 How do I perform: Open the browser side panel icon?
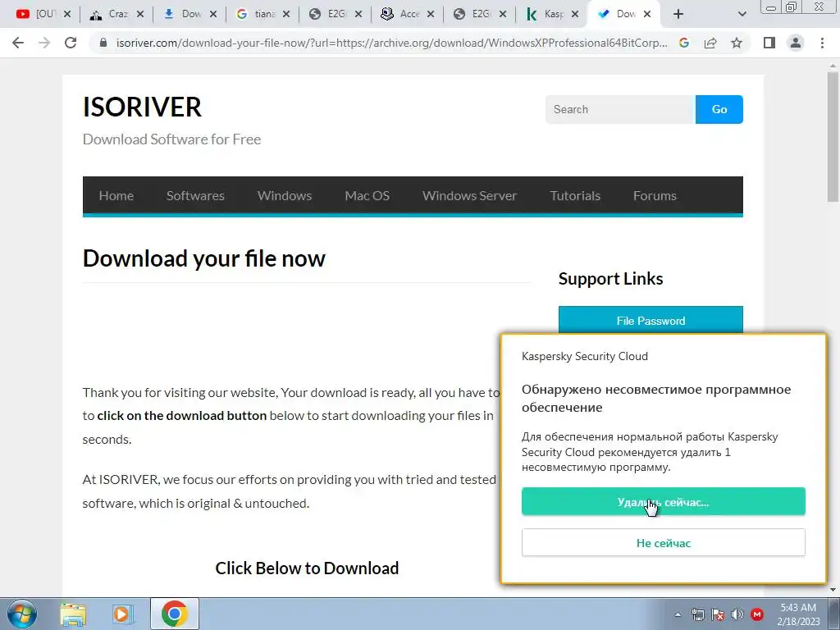[x=769, y=43]
